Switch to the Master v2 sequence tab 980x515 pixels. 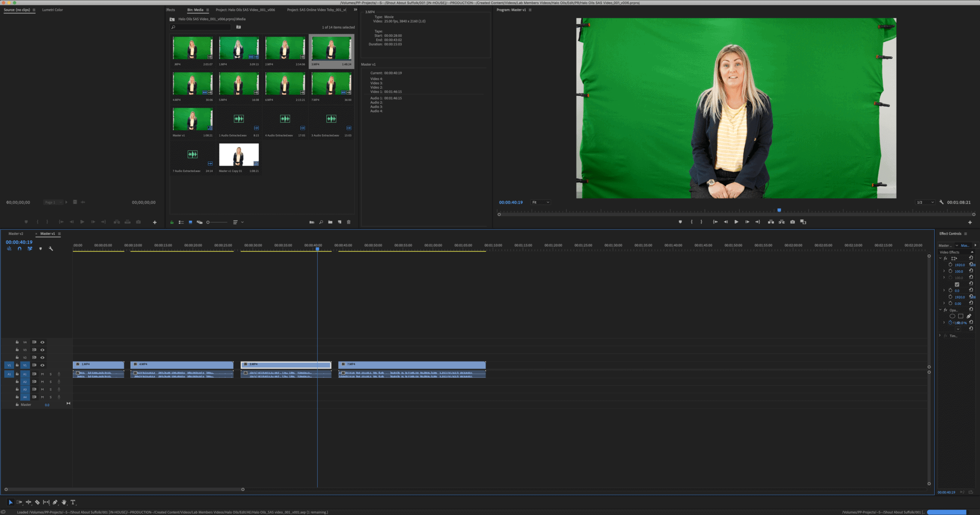(16, 234)
